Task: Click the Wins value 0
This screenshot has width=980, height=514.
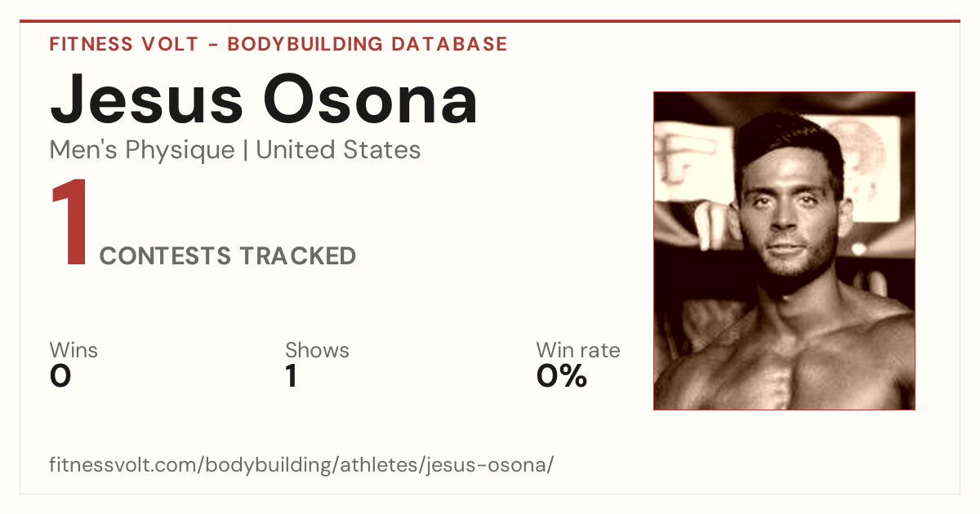Action: [x=60, y=376]
